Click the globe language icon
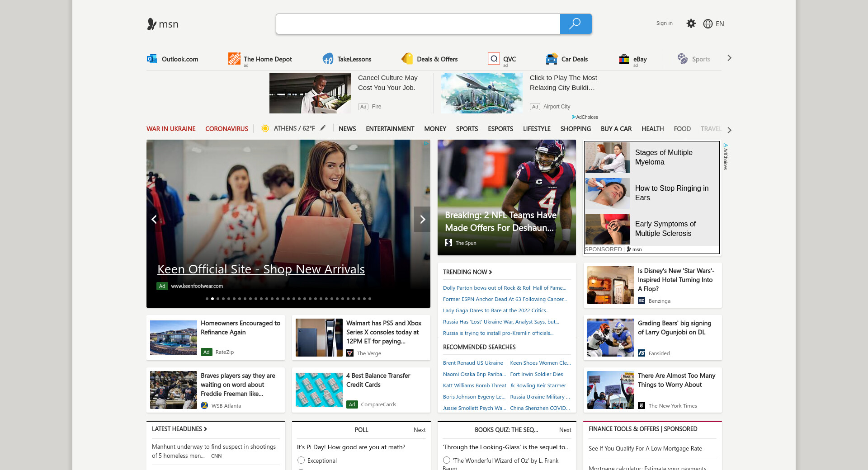Viewport: 868px width, 470px height. (708, 24)
